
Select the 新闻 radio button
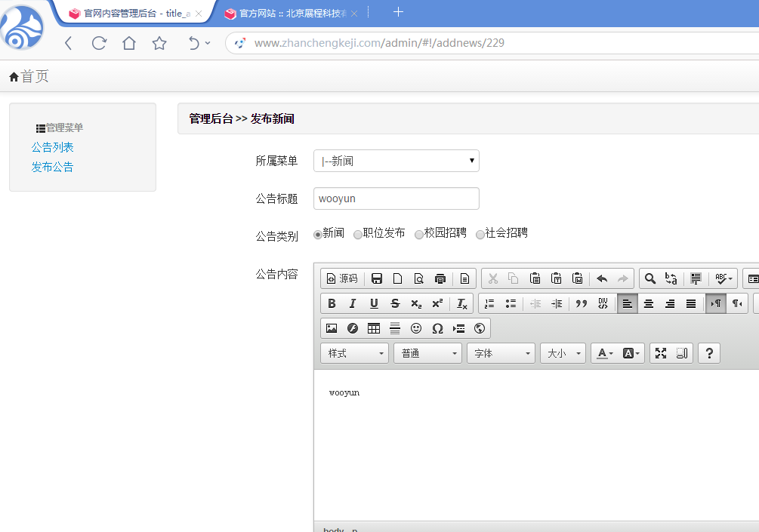[317, 235]
